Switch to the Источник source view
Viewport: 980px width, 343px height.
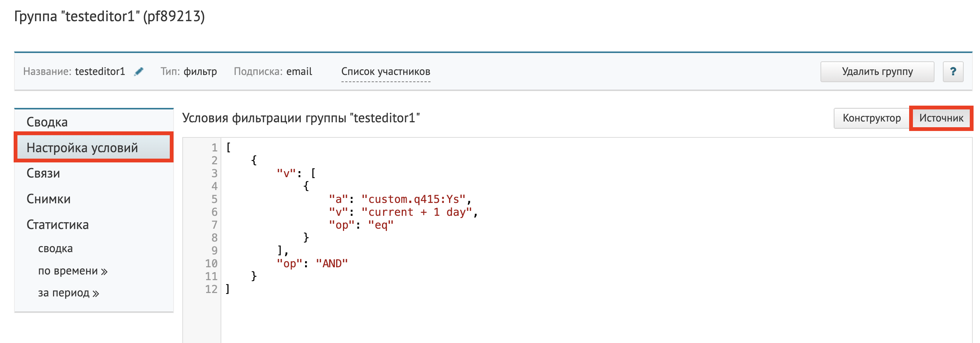[x=941, y=118]
